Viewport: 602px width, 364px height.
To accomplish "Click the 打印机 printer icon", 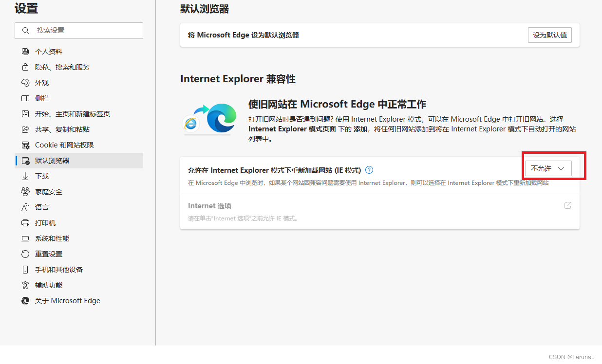I will [25, 223].
